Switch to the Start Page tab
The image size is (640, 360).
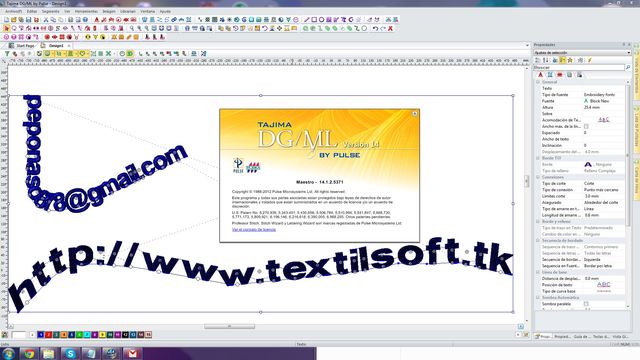click(x=22, y=46)
